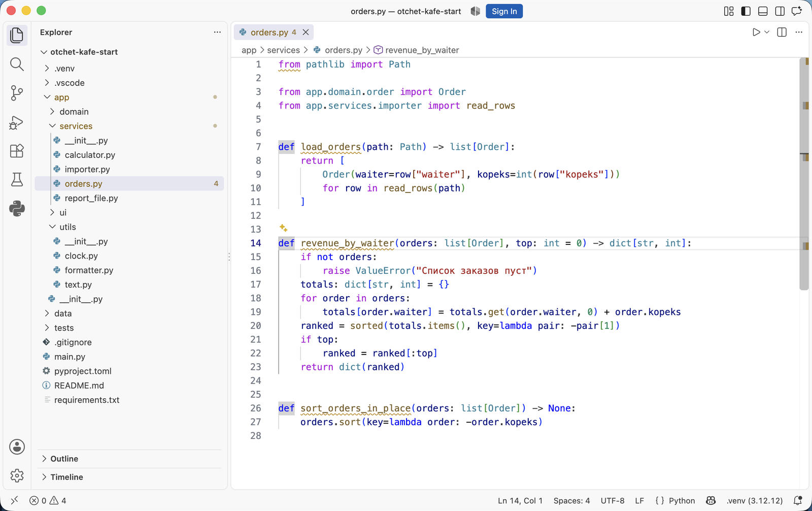Open the Accounts menu icon
Viewport: 812px width, 511px height.
tap(17, 447)
